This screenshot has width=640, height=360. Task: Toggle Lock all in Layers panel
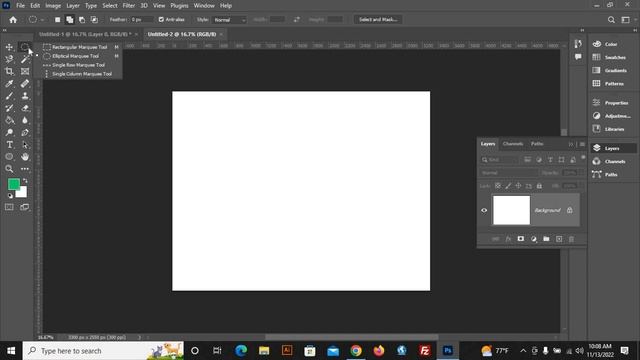point(539,186)
